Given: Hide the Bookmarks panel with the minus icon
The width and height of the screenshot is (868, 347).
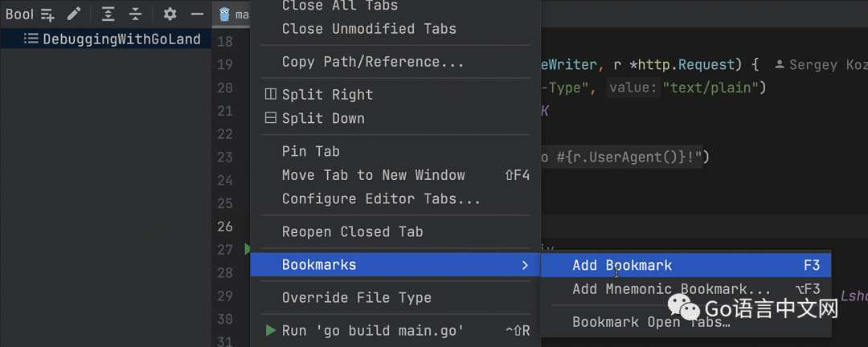Looking at the screenshot, I should [197, 14].
